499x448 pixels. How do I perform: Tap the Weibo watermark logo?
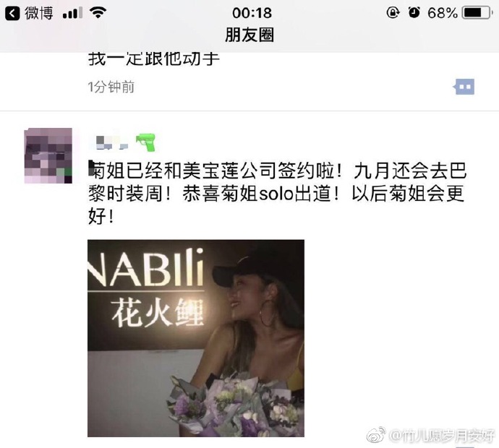click(377, 435)
